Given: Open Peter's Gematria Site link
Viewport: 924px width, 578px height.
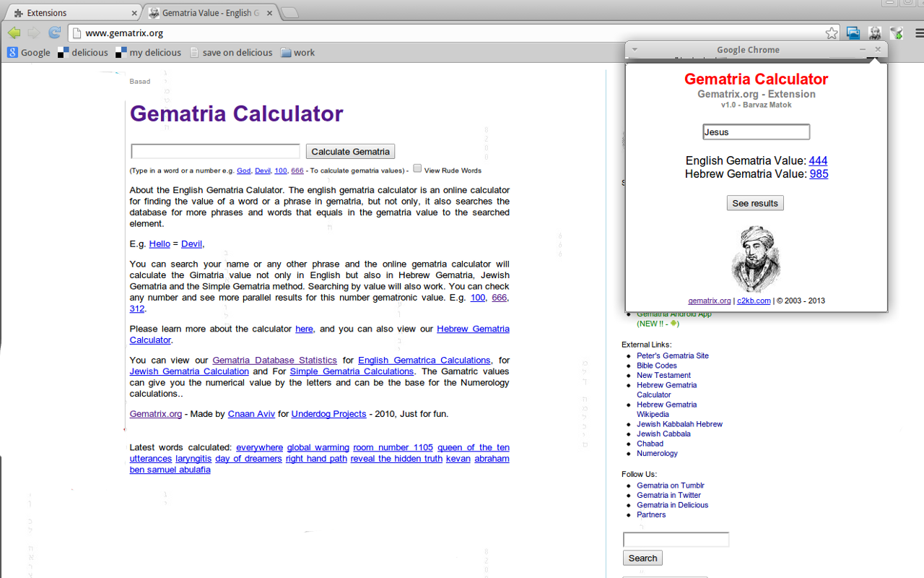Looking at the screenshot, I should [673, 355].
